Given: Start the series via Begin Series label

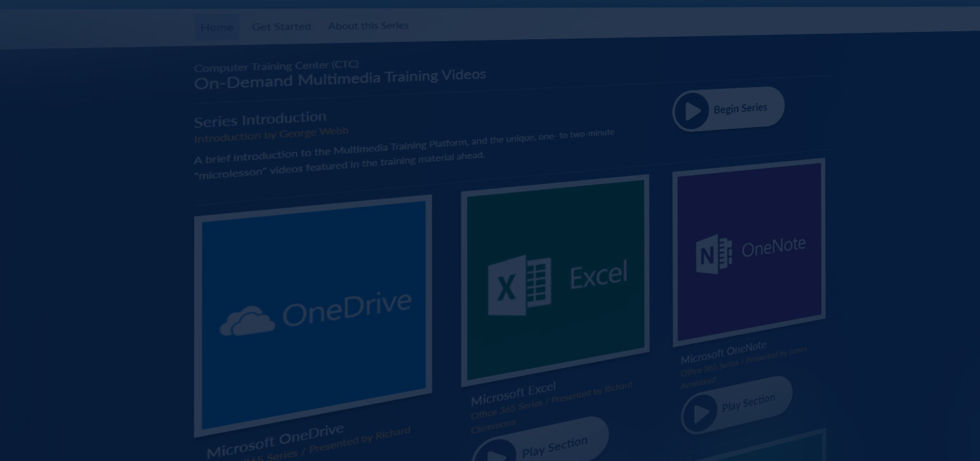Looking at the screenshot, I should click(740, 109).
